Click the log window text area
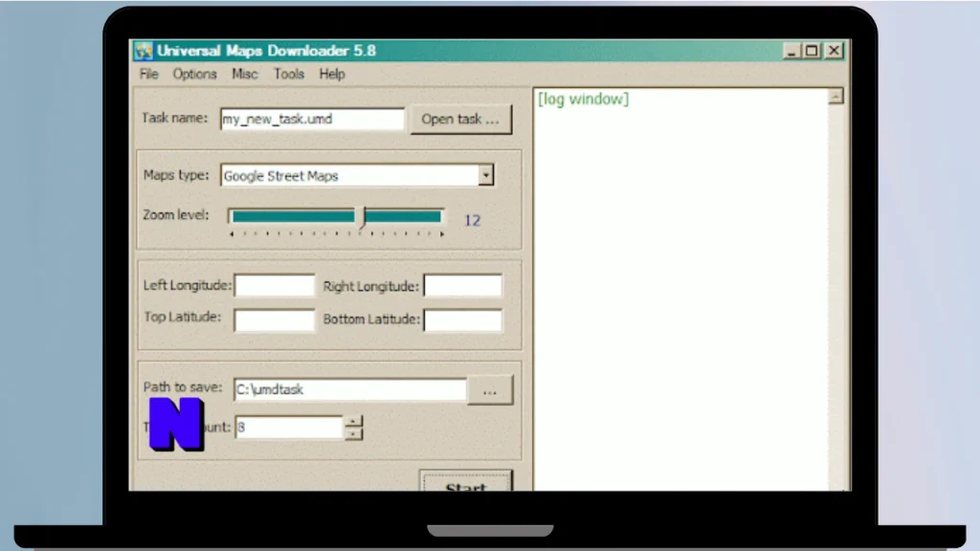Screen dimensions: 980x551 click(x=681, y=289)
